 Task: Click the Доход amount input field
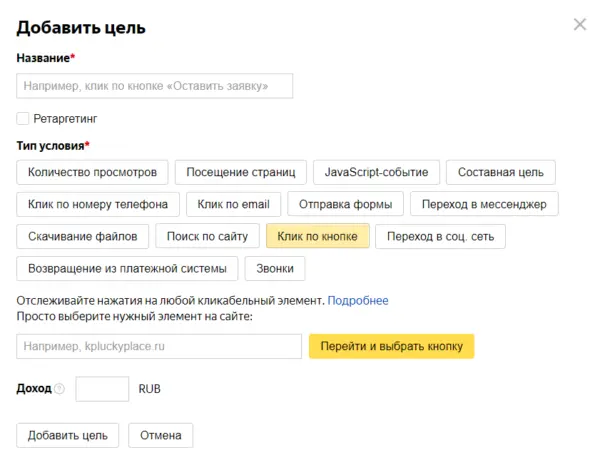click(x=102, y=388)
